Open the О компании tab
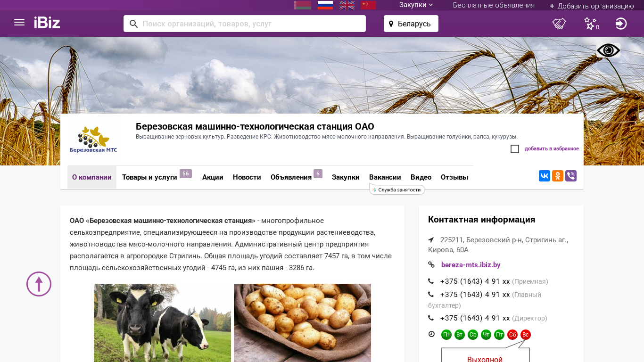The width and height of the screenshot is (644, 362). (x=92, y=177)
